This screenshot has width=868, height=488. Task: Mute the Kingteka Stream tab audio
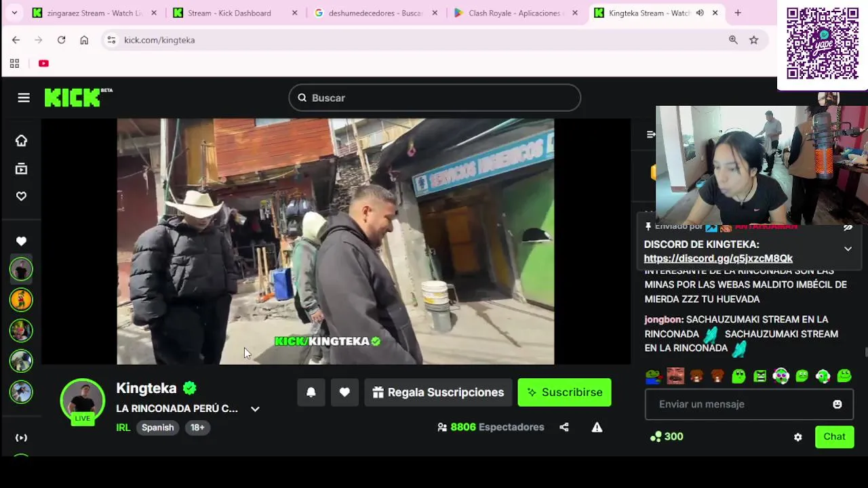pyautogui.click(x=700, y=13)
